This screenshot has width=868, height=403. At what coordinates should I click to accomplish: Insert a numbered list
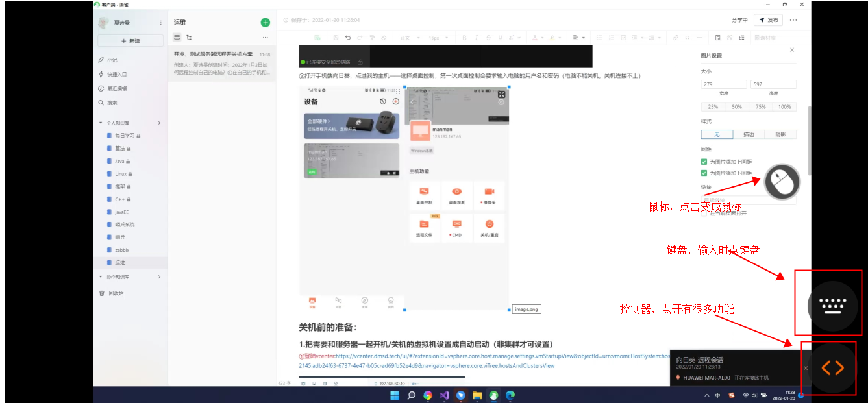pyautogui.click(x=612, y=38)
